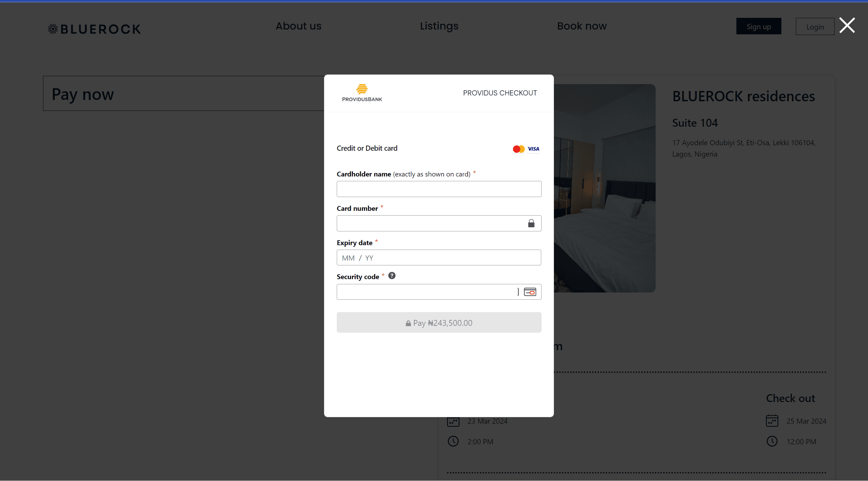Open the Book now menu item
868x481 pixels.
tap(582, 26)
